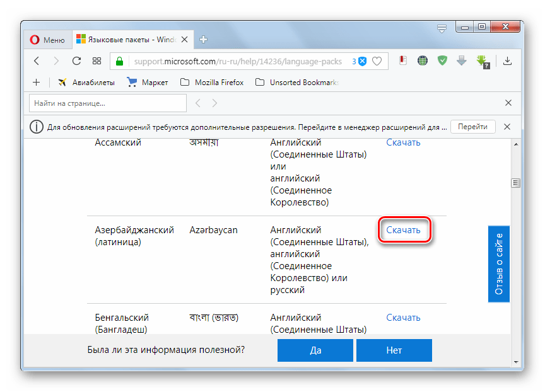Open the Отзыв о сайте side tab

498,263
